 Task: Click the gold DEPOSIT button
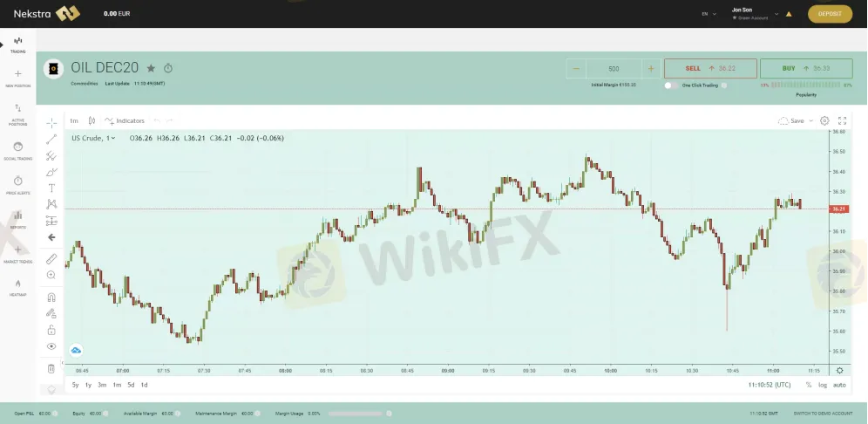830,14
